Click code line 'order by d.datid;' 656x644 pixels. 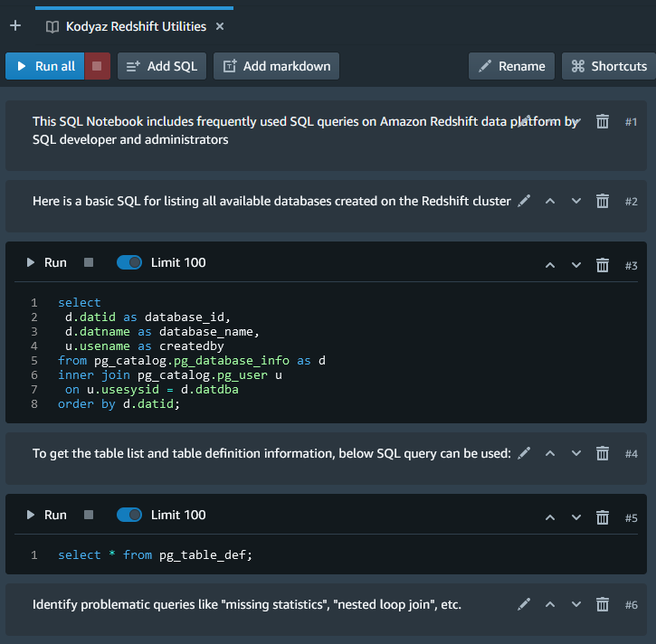pyautogui.click(x=119, y=404)
